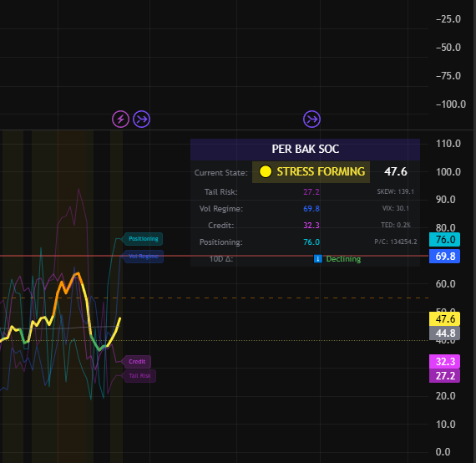Select the Vol Regime line label

(x=144, y=257)
